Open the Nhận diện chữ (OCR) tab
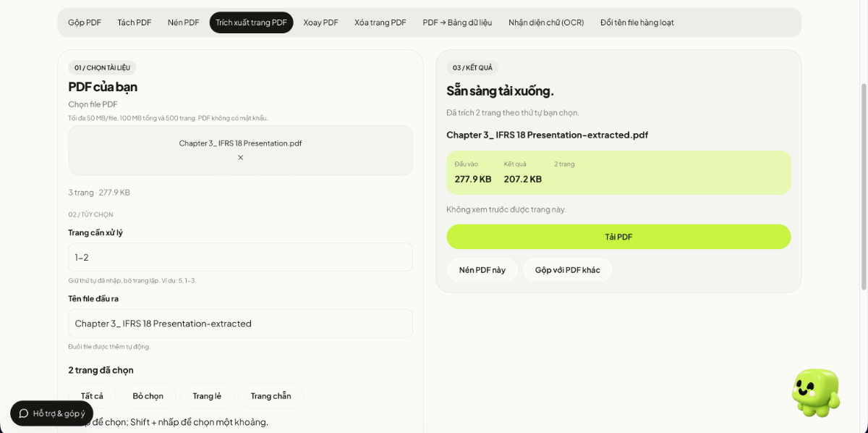 click(x=546, y=22)
